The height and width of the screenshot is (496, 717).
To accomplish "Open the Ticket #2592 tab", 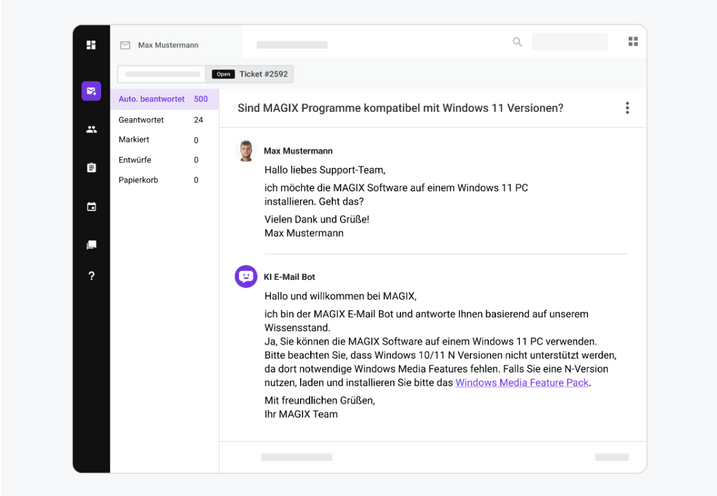I will pyautogui.click(x=250, y=74).
